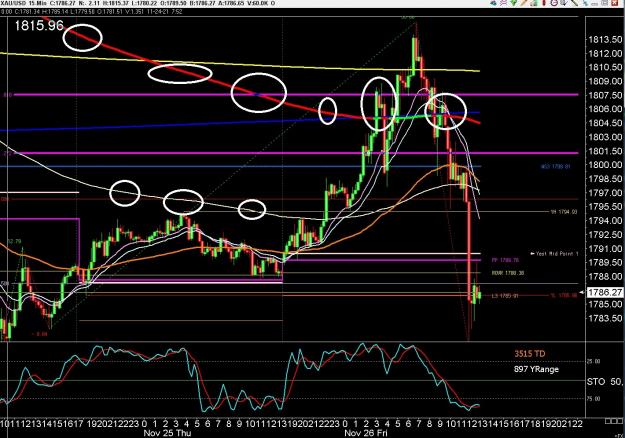This screenshot has height=438, width=625.
Task: Click the 1803.00 price axis label
Action: (605, 137)
